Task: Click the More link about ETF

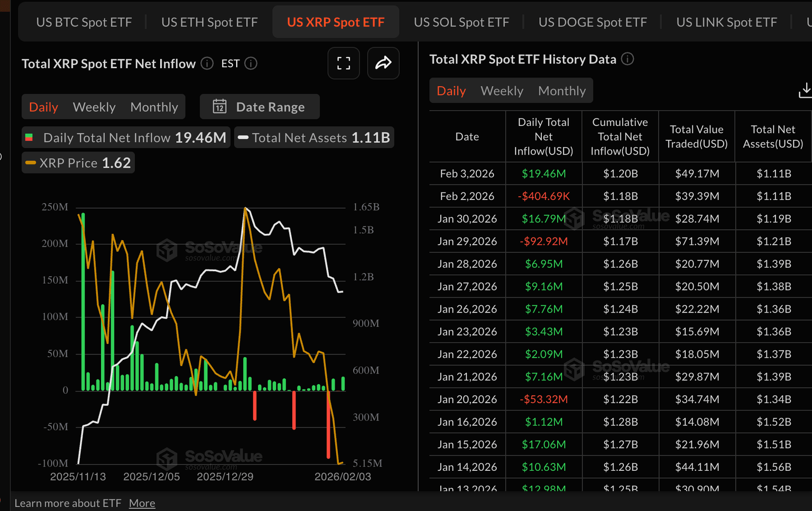Action: pos(142,503)
